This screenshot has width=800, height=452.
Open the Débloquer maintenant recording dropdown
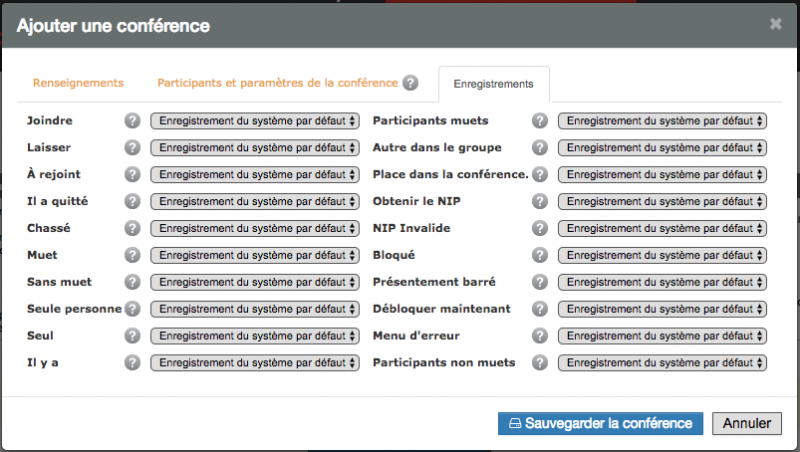tap(662, 309)
